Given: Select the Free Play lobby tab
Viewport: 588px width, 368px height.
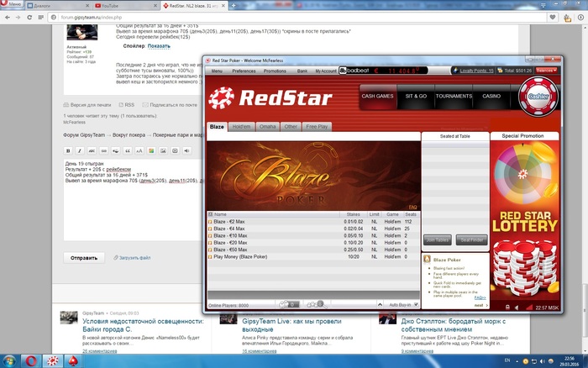Looking at the screenshot, I should (317, 127).
